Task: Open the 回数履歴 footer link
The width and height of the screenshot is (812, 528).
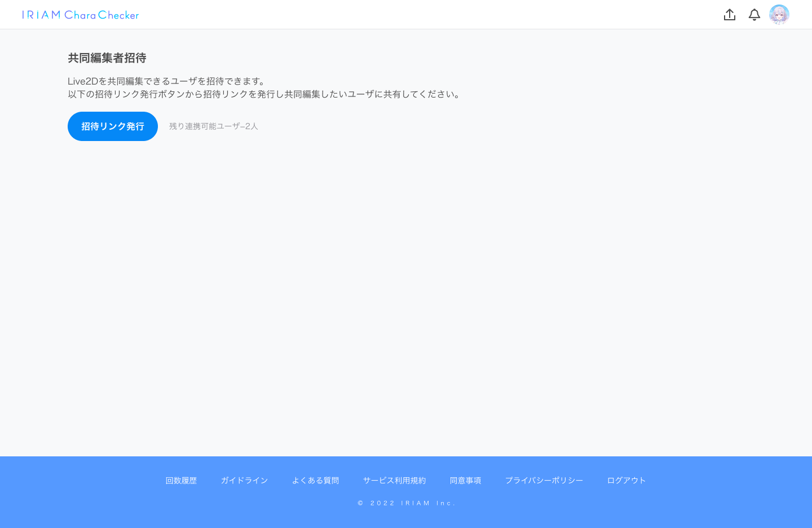Action: click(181, 480)
